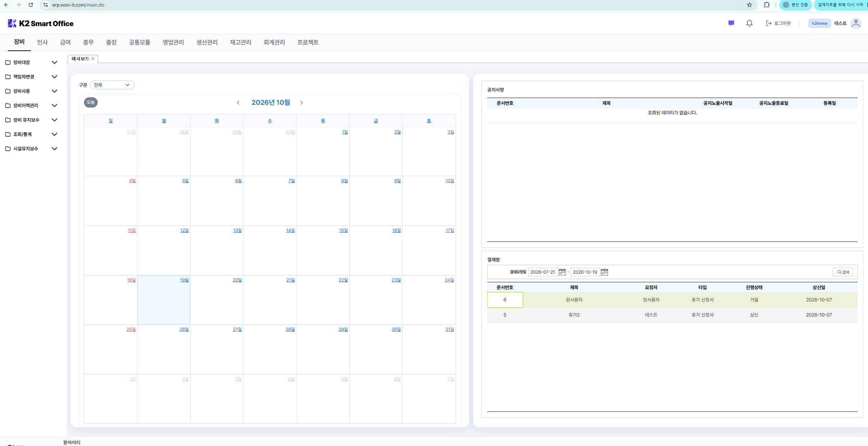The height and width of the screenshot is (446, 868).
Task: Open the chat message icon in header
Action: click(x=731, y=23)
